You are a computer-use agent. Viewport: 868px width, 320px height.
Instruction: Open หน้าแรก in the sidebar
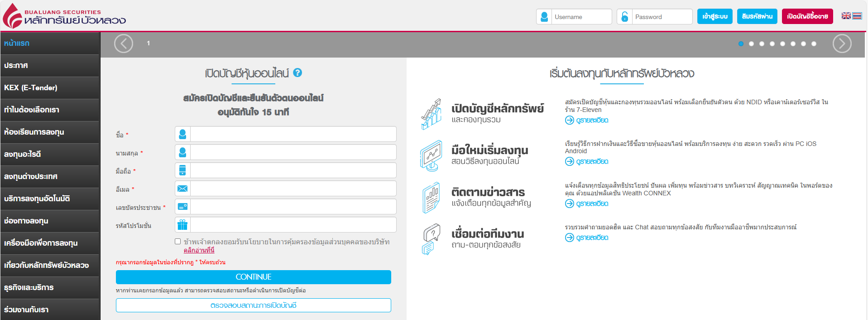coord(50,44)
